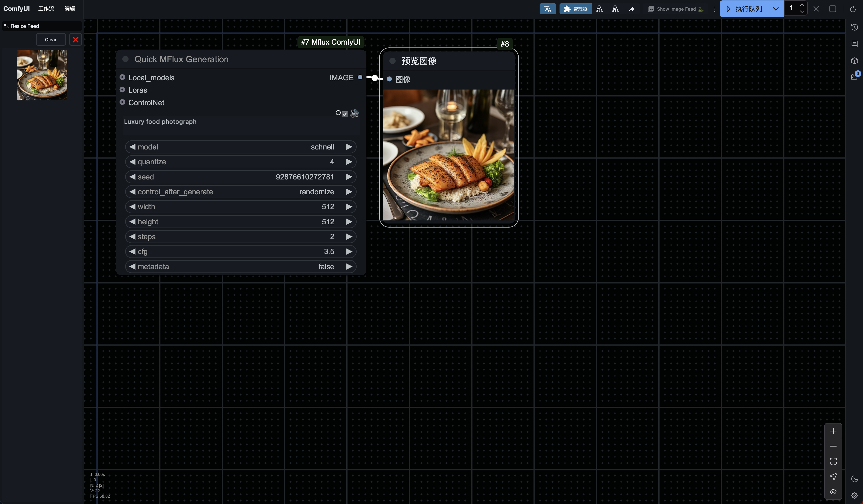Screen dimensions: 863x504
Task: Open the 编辑 edit menu
Action: [x=69, y=9]
